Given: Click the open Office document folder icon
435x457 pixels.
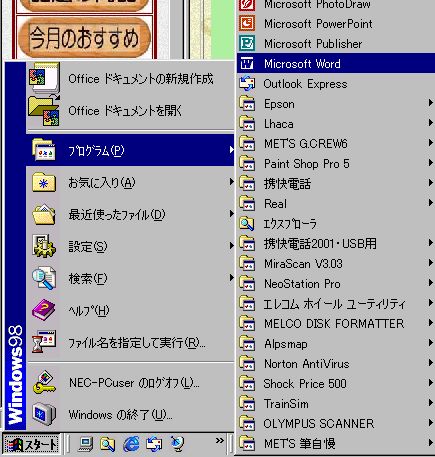Looking at the screenshot, I should coord(44,110).
